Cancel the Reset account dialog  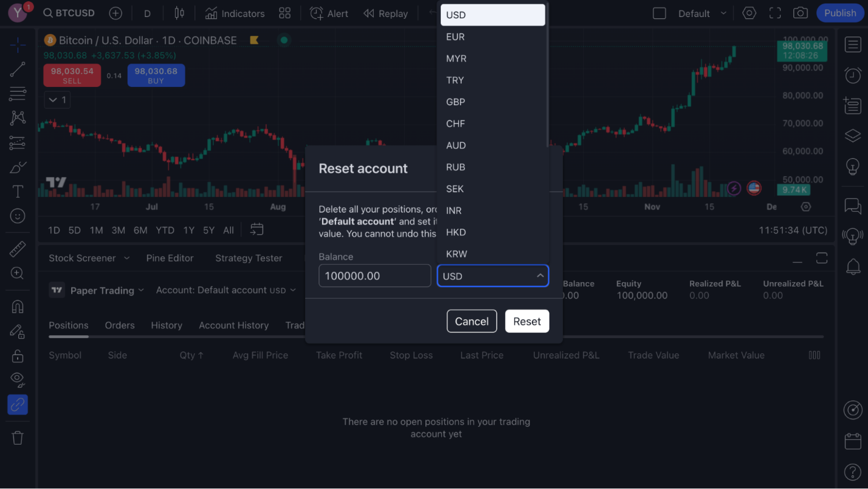click(x=472, y=321)
